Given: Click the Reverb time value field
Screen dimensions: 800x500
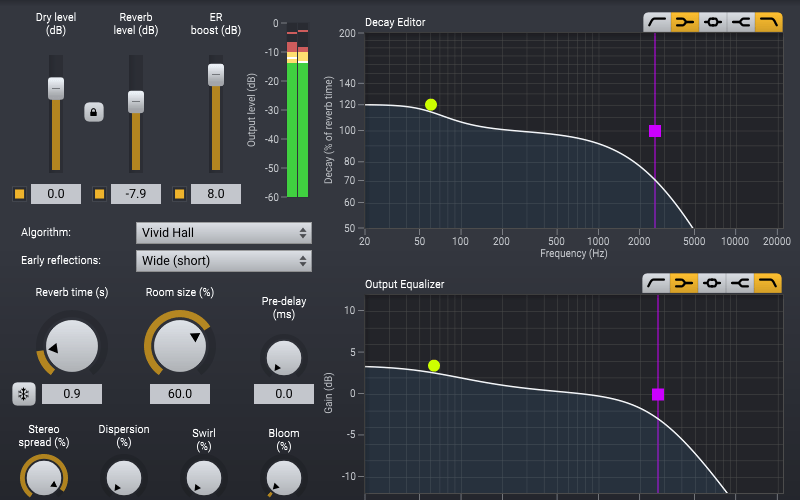Looking at the screenshot, I should (x=72, y=394).
